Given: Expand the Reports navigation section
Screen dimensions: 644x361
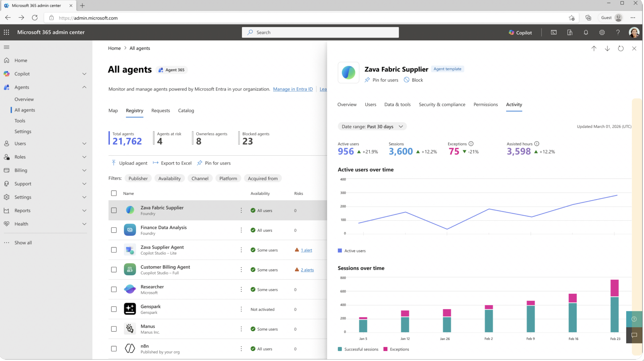Looking at the screenshot, I should click(84, 211).
